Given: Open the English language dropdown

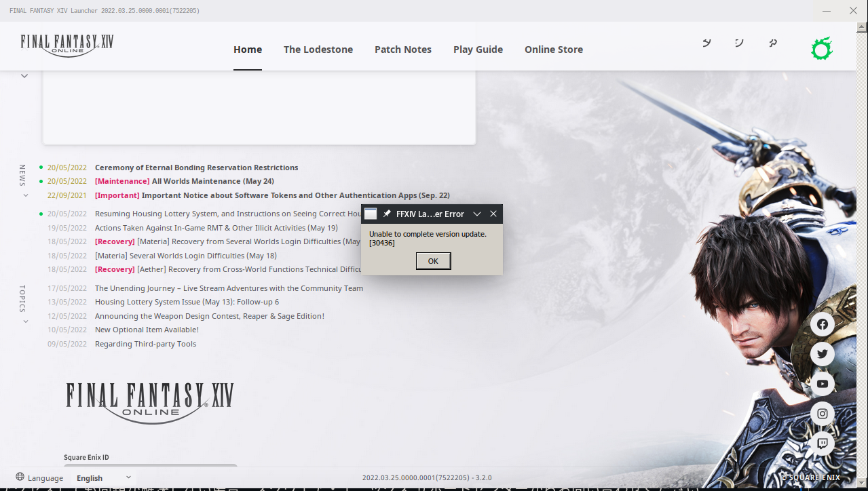Looking at the screenshot, I should [x=104, y=478].
